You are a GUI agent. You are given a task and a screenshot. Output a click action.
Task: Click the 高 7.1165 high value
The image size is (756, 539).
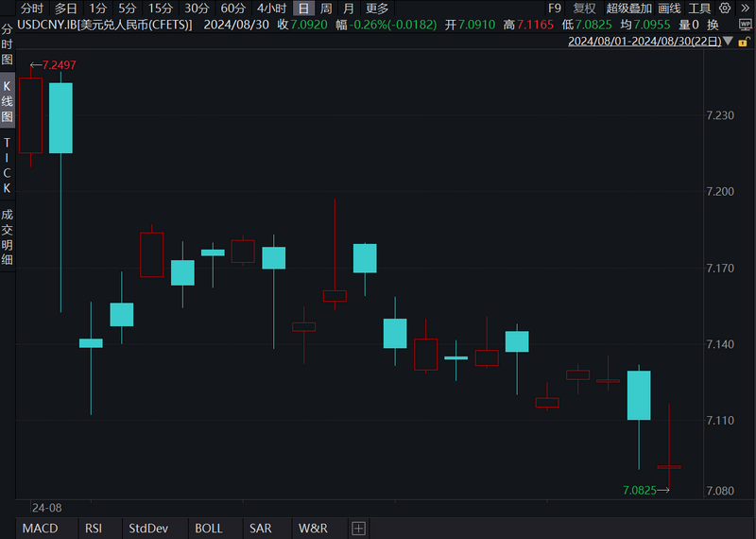click(528, 25)
